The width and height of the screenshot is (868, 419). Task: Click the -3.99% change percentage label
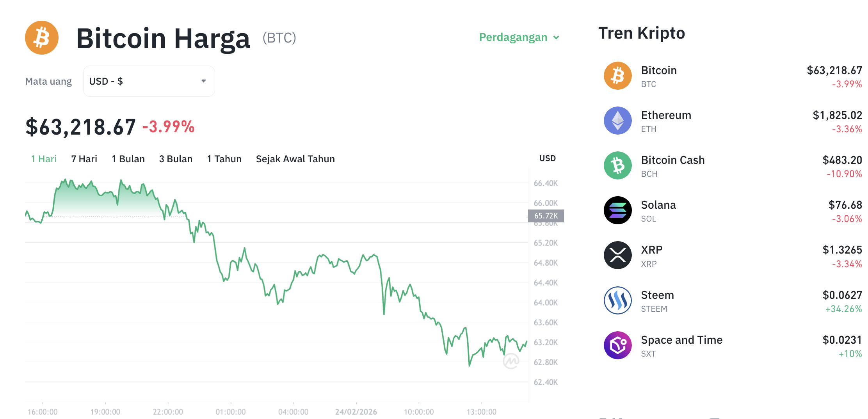[169, 126]
